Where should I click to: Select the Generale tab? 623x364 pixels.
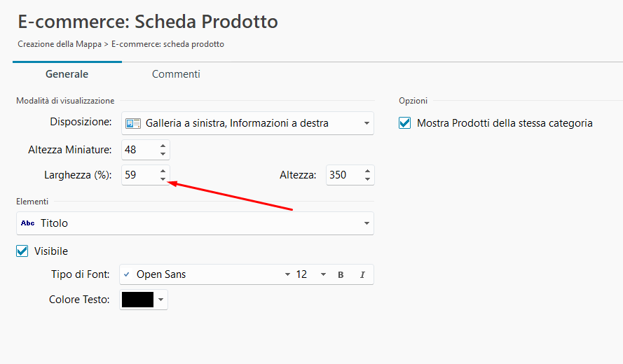(67, 74)
